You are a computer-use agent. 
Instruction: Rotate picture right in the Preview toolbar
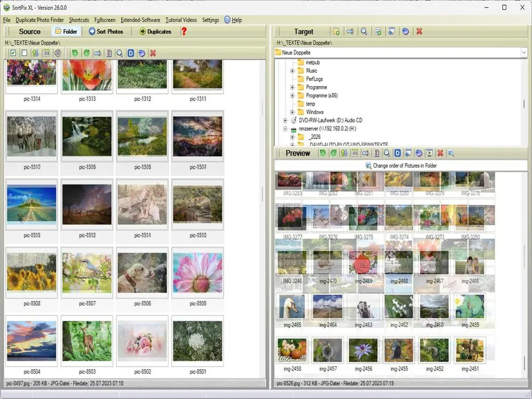pos(334,153)
